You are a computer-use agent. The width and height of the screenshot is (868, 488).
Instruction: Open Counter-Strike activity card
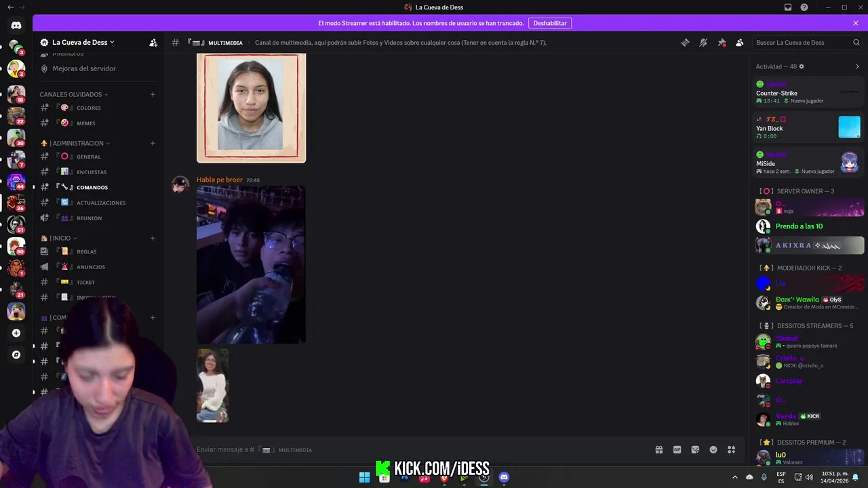pyautogui.click(x=808, y=92)
